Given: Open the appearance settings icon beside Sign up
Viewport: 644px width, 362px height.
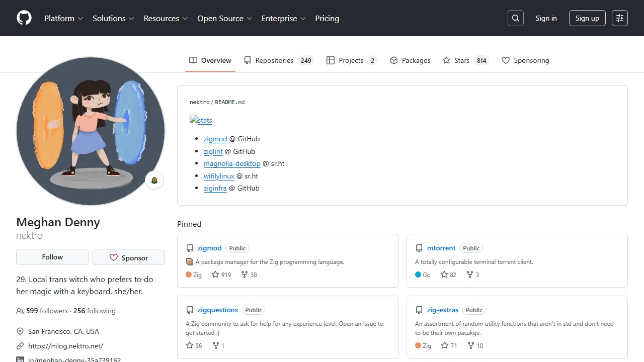Looking at the screenshot, I should (619, 18).
